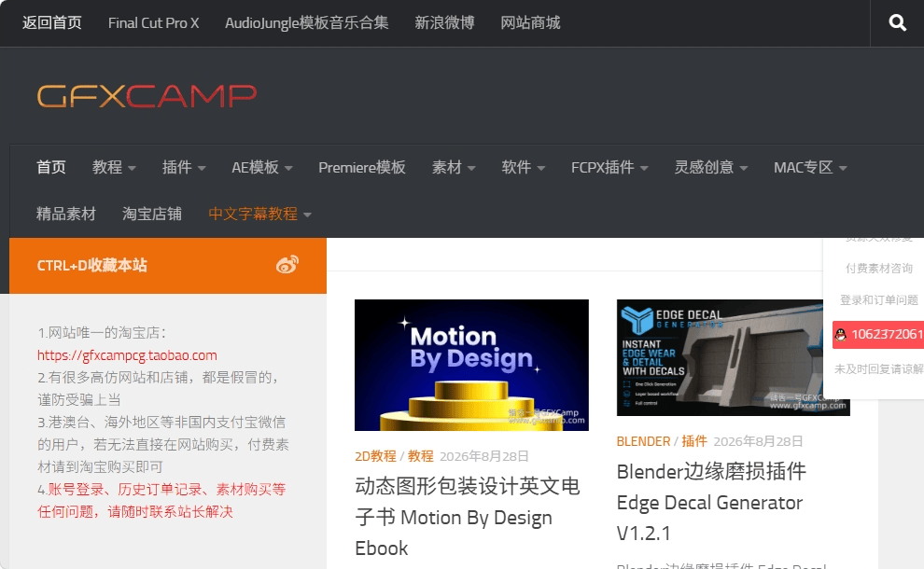
Task: Expand the 灵感创意 dropdown menu
Action: pos(710,167)
